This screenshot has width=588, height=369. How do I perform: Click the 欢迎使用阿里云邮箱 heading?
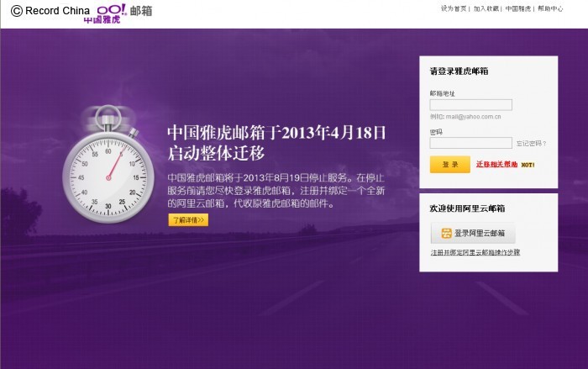point(467,208)
